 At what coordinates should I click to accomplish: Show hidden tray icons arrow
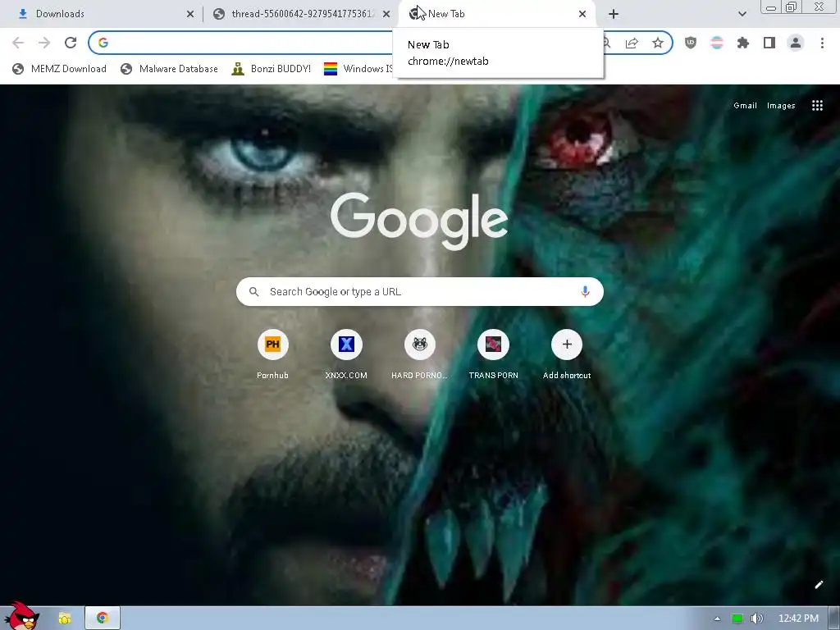tap(717, 619)
